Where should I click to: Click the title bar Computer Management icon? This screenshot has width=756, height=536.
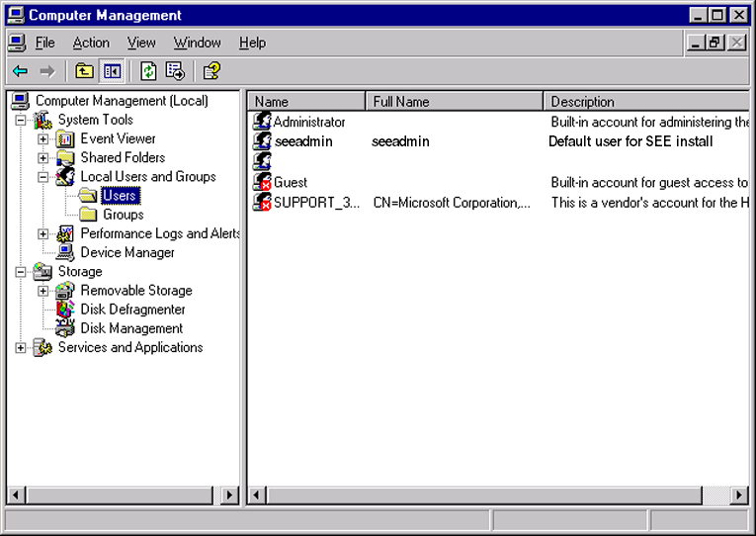click(16, 15)
